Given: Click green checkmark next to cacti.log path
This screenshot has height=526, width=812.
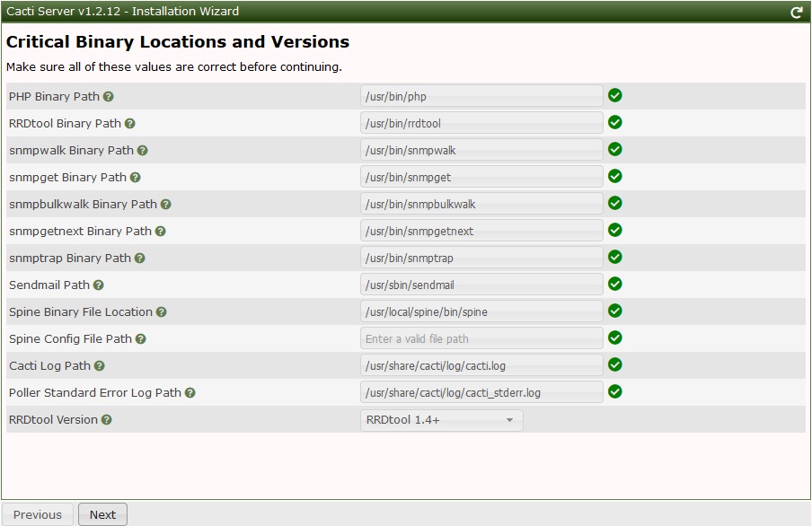Looking at the screenshot, I should 614,364.
